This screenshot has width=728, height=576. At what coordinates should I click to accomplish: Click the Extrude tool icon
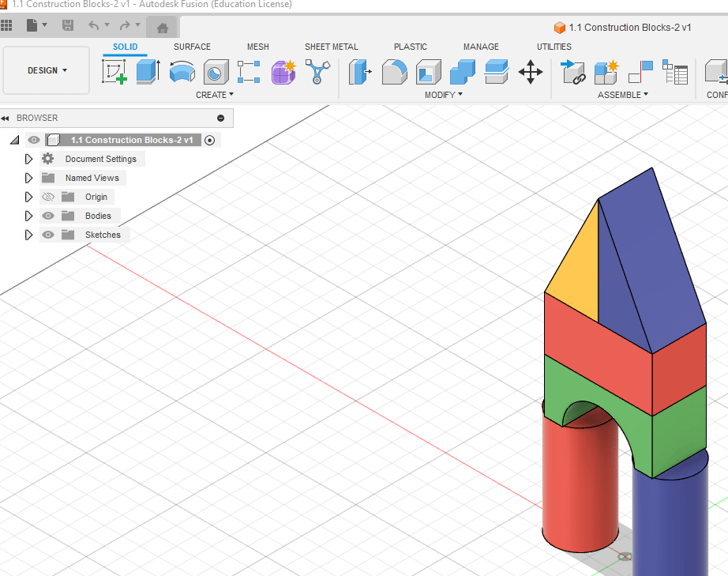[148, 73]
